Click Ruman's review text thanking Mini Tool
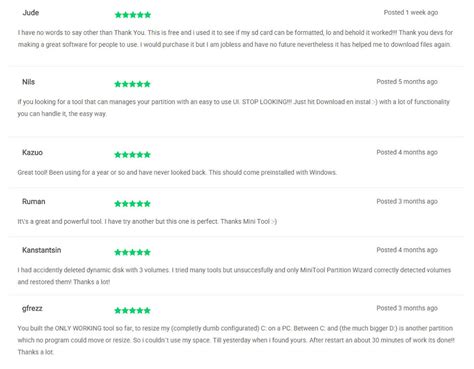 (x=147, y=222)
